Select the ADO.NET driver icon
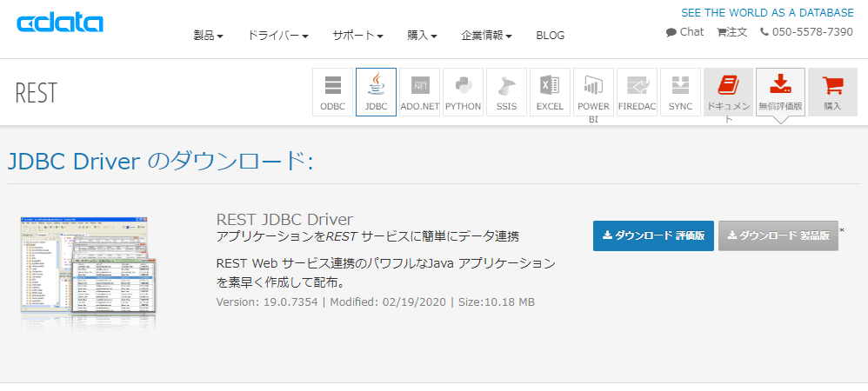Image resolution: width=868 pixels, height=391 pixels. (x=419, y=92)
